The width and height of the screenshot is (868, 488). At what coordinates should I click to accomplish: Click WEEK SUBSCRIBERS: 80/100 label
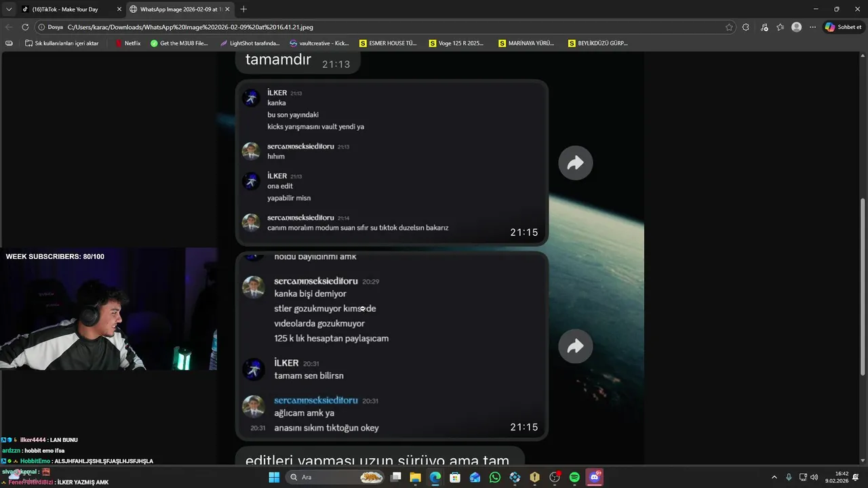55,256
